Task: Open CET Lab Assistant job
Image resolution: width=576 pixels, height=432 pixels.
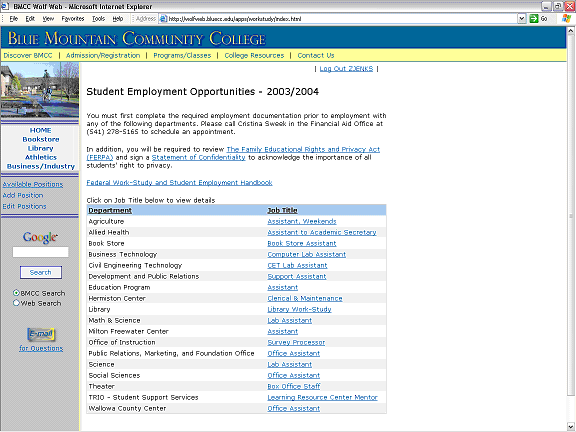Action: 297,266
